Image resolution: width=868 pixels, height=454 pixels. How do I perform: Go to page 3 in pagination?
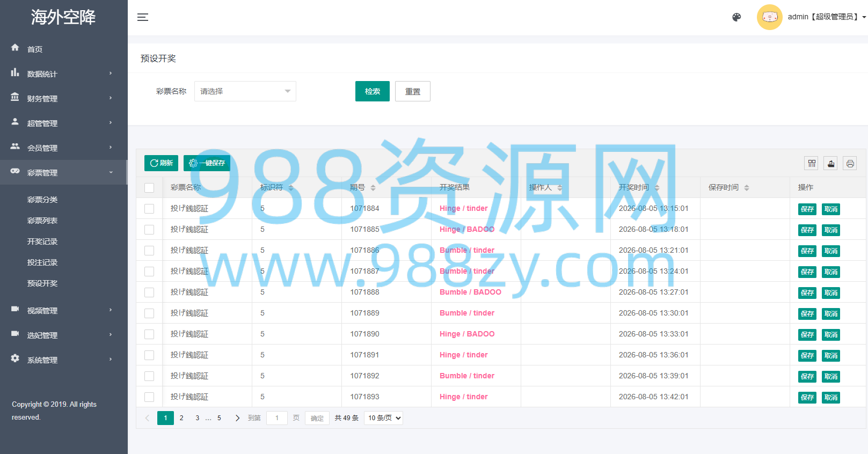(x=198, y=418)
